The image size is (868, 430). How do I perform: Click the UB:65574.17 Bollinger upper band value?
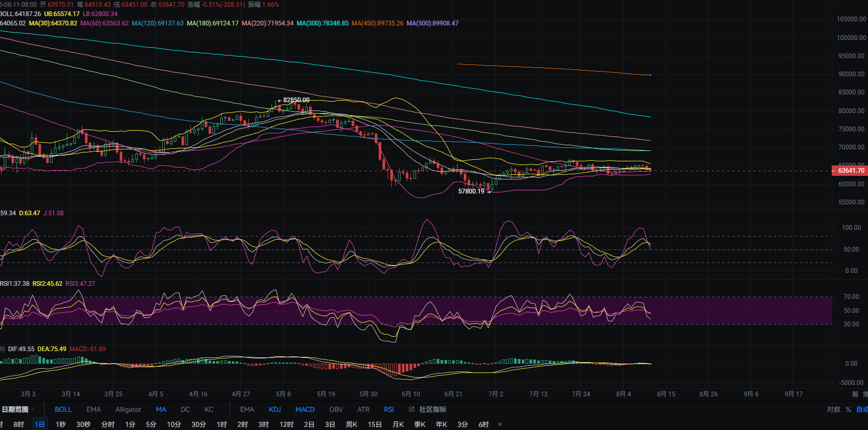62,14
